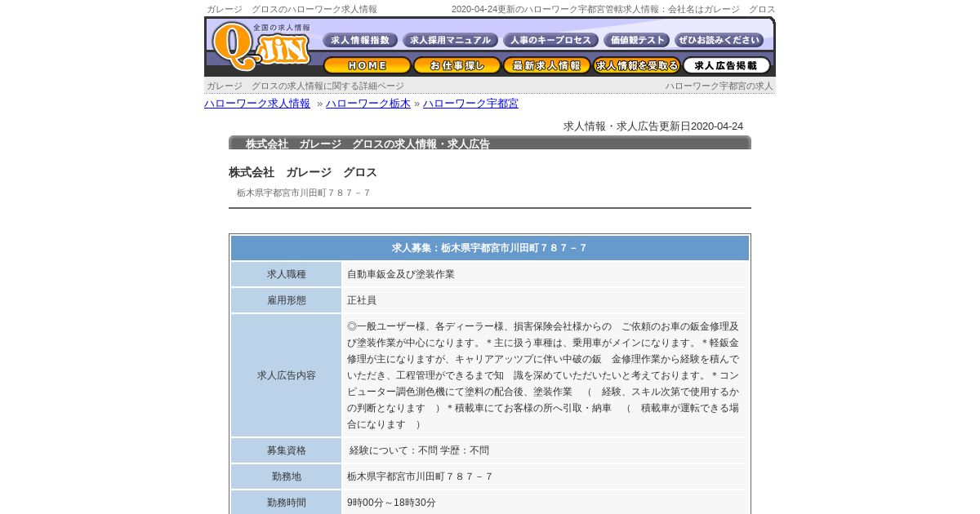Click 自動車鈑金及び塗装作業 value cell
Viewport: 980px width, 514px height.
(546, 274)
